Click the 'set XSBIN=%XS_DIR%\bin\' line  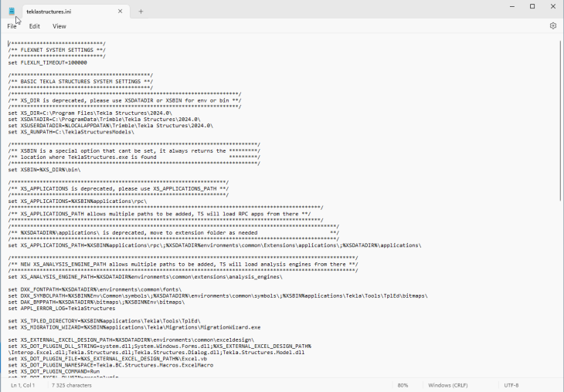(x=45, y=170)
